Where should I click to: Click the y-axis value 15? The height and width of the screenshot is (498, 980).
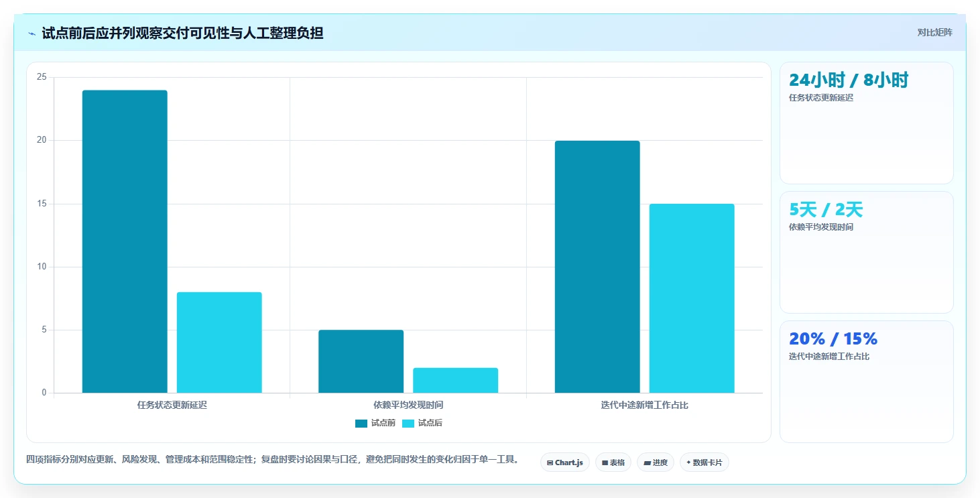tap(42, 204)
